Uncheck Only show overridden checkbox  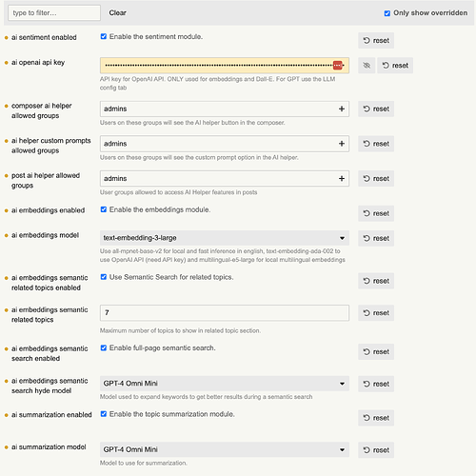tap(387, 13)
